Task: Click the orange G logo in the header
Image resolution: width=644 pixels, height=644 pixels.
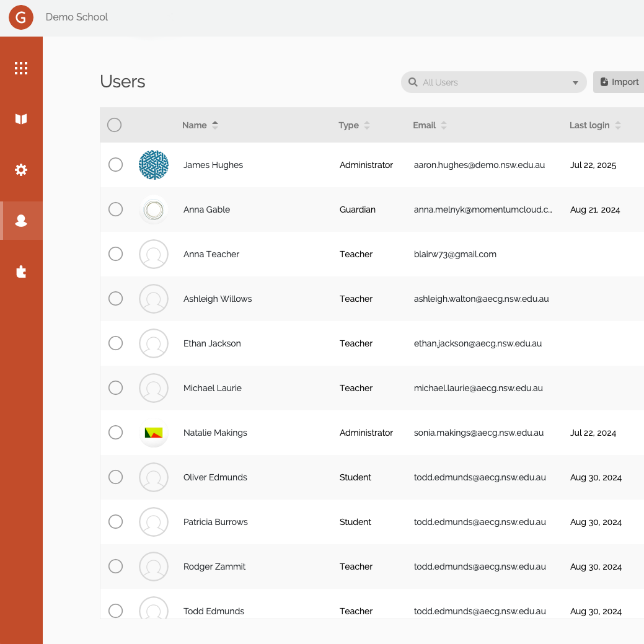Action: click(x=20, y=17)
